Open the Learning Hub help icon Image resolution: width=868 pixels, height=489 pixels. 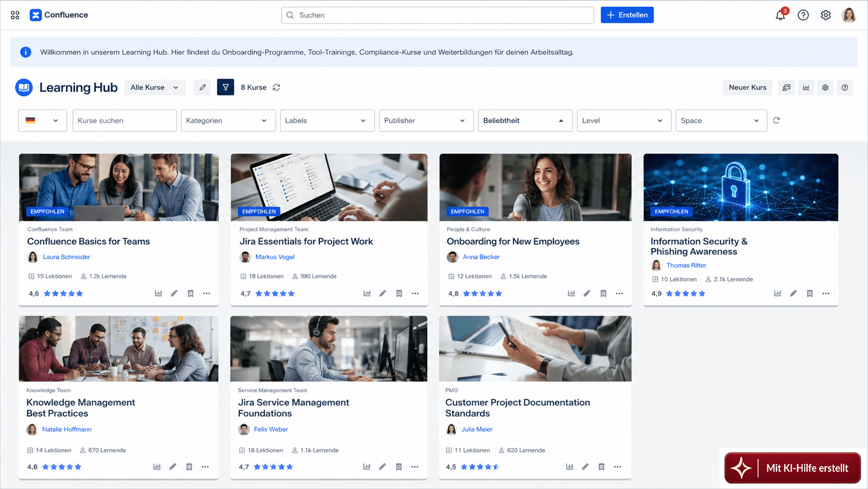point(845,87)
